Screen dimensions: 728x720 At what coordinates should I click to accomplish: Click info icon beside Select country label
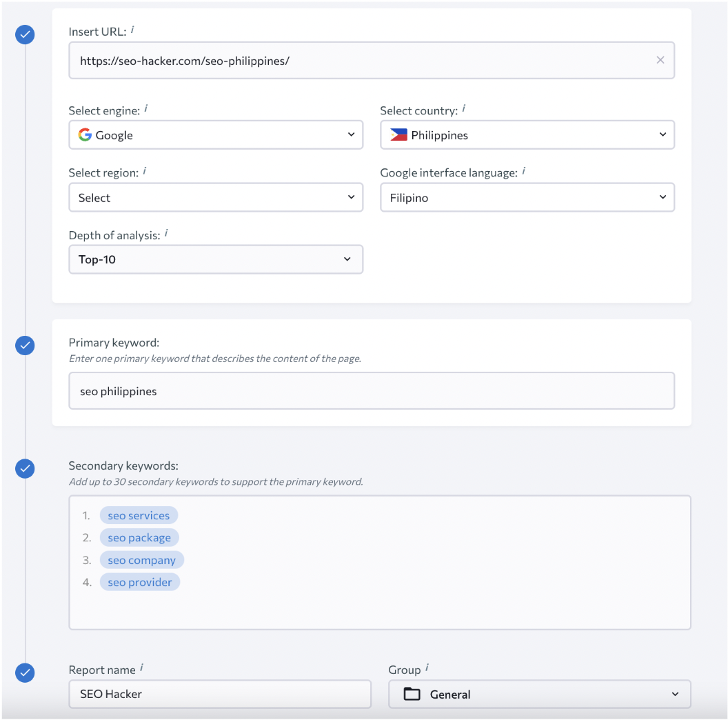(x=463, y=109)
